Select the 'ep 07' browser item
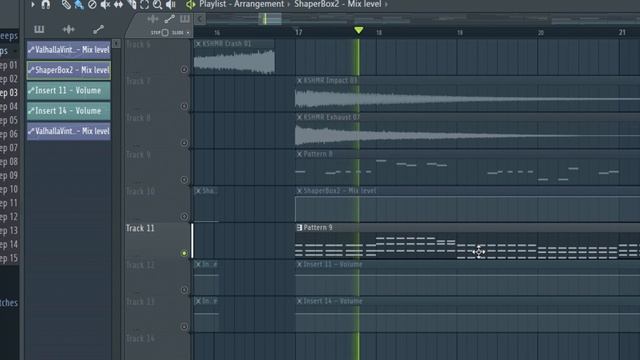Screen dimensions: 640x360 [9, 148]
